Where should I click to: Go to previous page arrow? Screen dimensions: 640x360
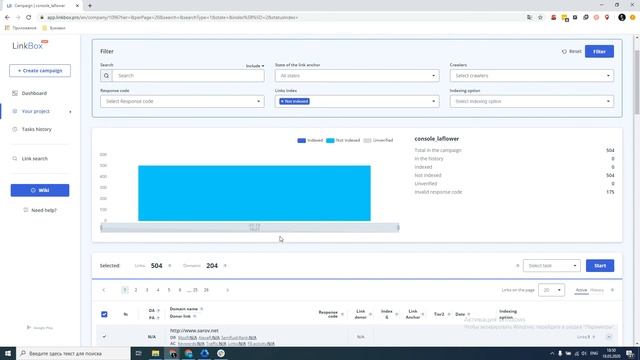(x=104, y=290)
